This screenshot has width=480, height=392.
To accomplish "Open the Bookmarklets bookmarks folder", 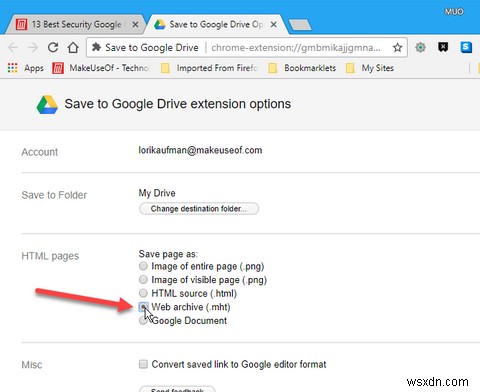I will click(x=302, y=68).
